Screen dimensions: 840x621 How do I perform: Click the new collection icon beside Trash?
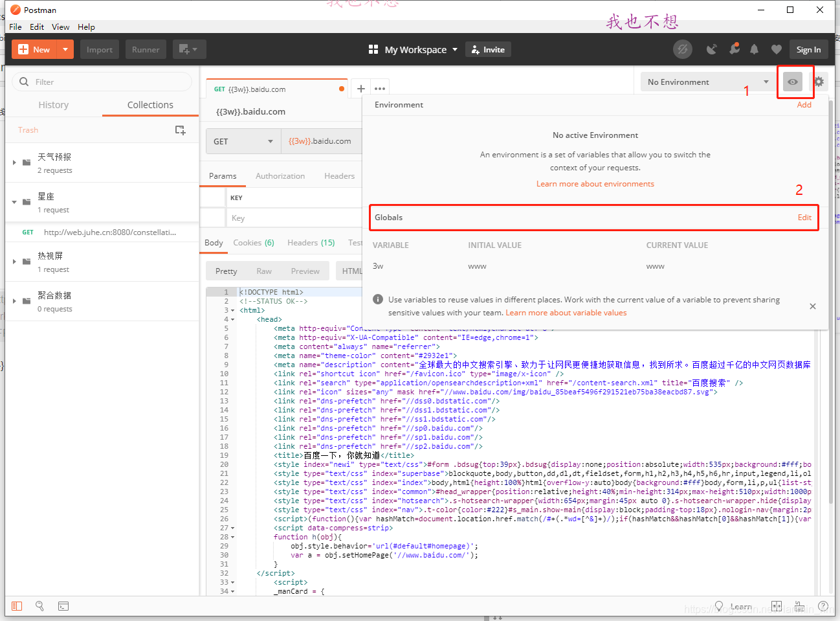click(181, 130)
